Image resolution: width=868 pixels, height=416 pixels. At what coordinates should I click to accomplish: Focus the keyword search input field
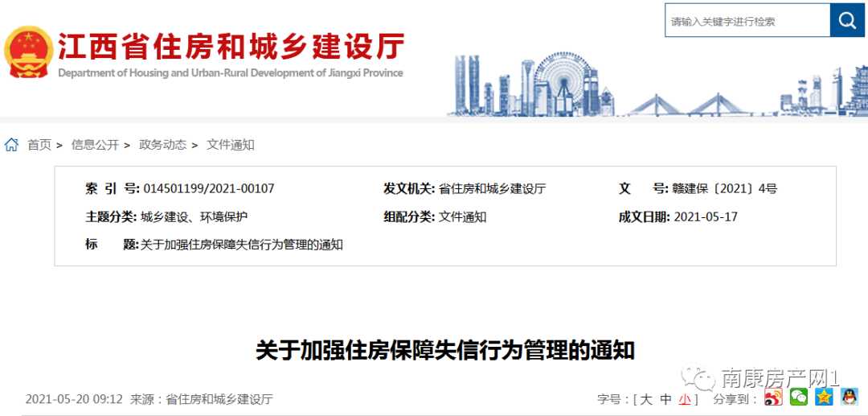pos(747,20)
